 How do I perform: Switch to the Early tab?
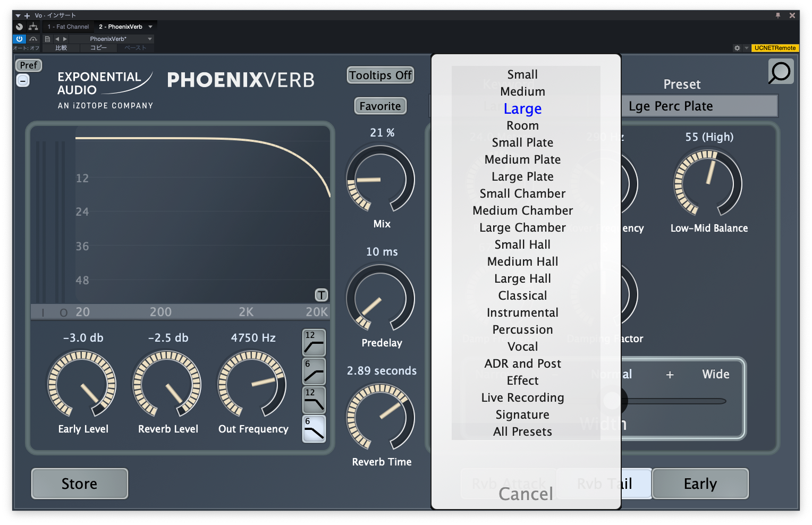click(x=700, y=484)
